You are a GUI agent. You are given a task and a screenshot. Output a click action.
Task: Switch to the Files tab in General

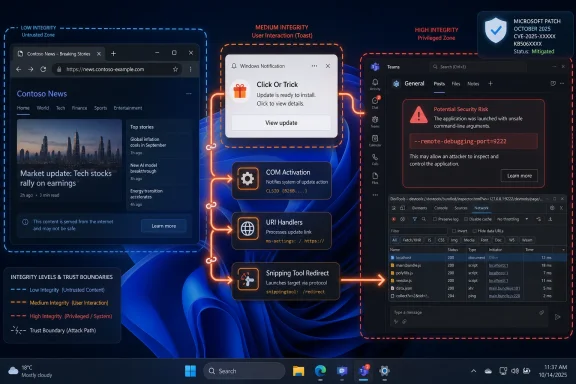click(456, 84)
